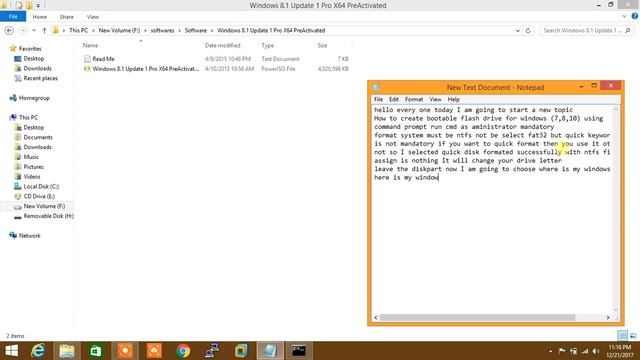Launch Internet Explorer from taskbar
The height and width of the screenshot is (360, 640).
pos(38,351)
